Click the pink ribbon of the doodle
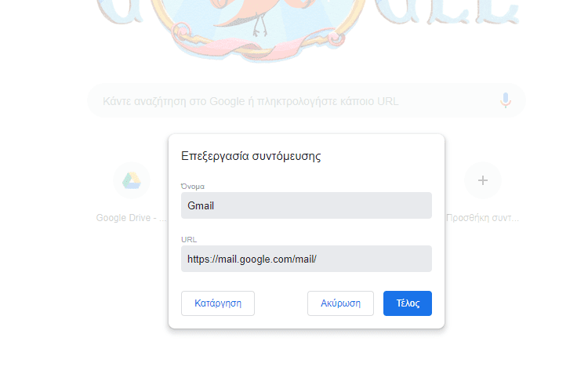Viewport: 588px width, 392px height. click(259, 49)
